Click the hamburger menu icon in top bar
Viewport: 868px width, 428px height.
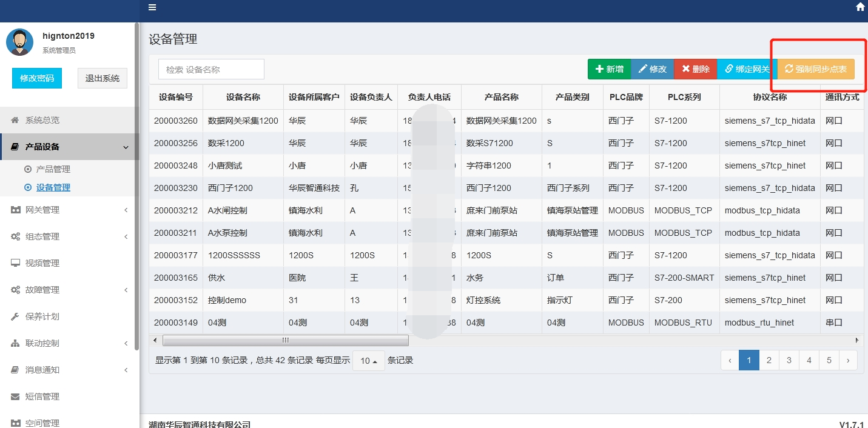point(152,7)
